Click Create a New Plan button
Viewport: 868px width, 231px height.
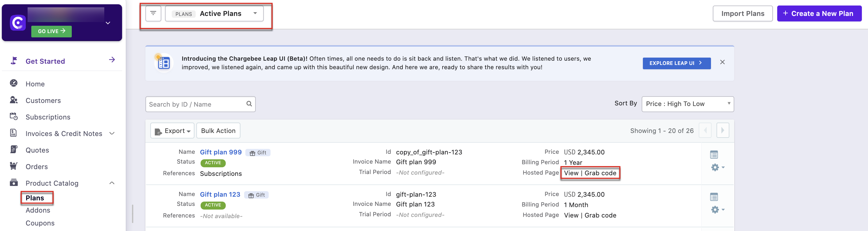(819, 13)
